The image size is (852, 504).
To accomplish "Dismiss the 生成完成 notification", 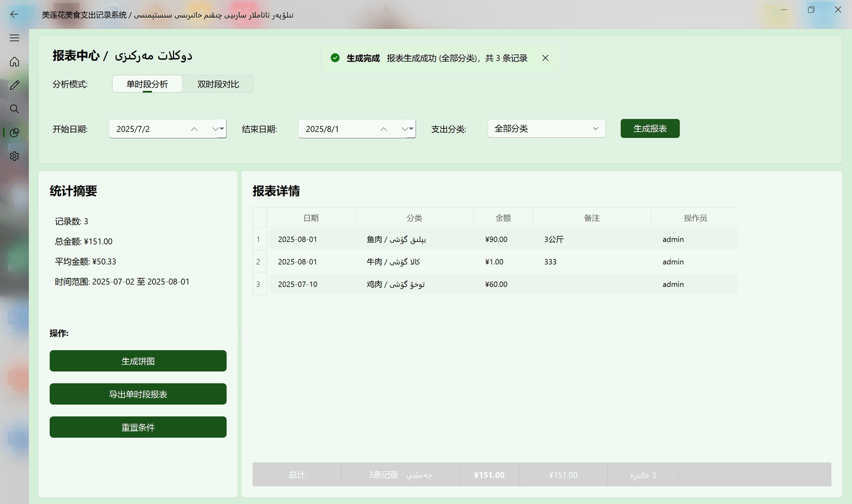I will point(545,58).
